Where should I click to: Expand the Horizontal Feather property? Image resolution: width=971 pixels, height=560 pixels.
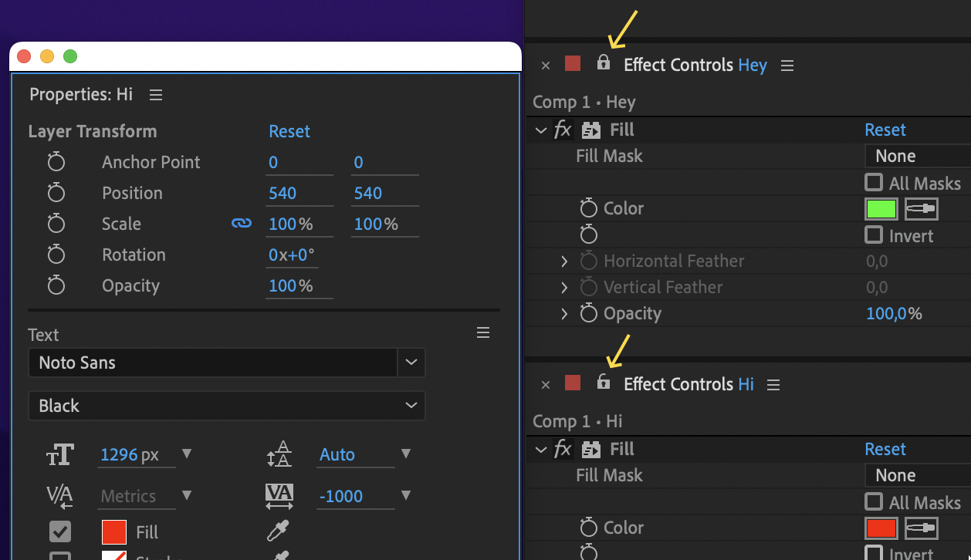[x=563, y=261]
